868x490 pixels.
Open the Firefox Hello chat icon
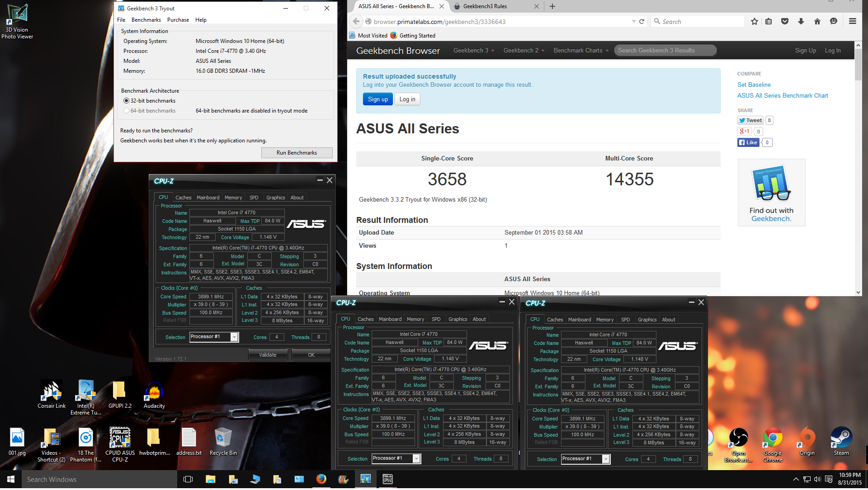point(834,21)
